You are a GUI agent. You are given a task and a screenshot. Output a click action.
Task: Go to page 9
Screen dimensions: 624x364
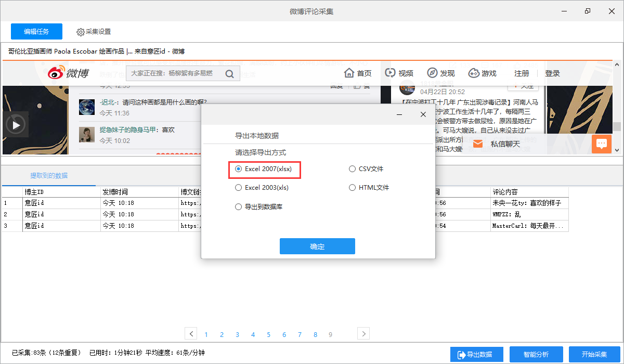331,335
